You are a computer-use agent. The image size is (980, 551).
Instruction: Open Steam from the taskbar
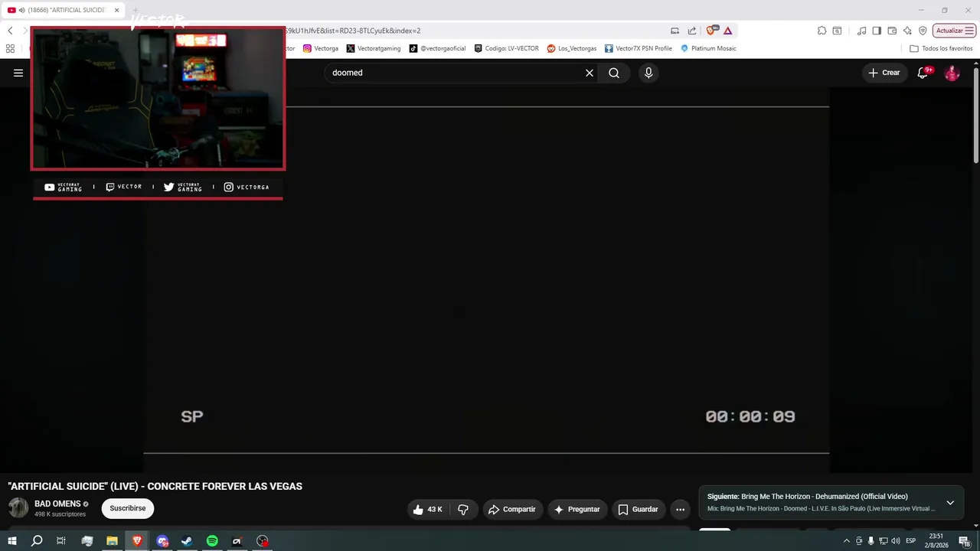(x=187, y=541)
